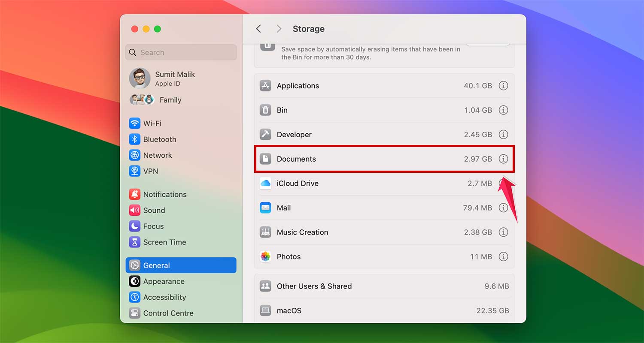Click the Music Creation icon
The width and height of the screenshot is (644, 343).
point(265,232)
